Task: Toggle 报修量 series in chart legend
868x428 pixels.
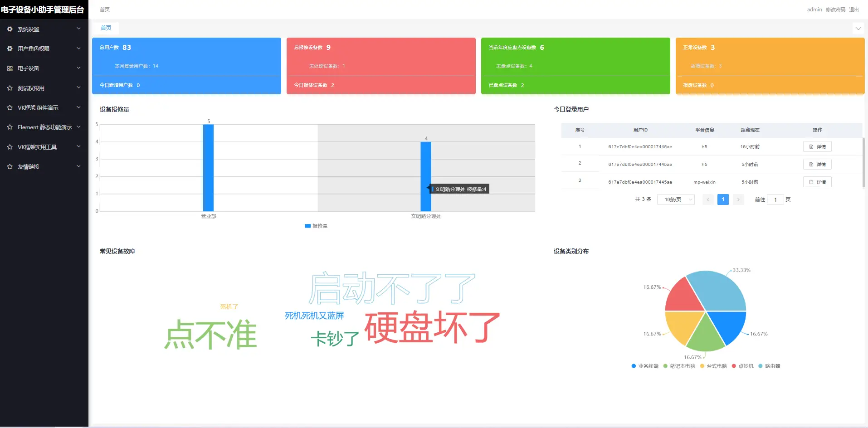Action: [316, 226]
